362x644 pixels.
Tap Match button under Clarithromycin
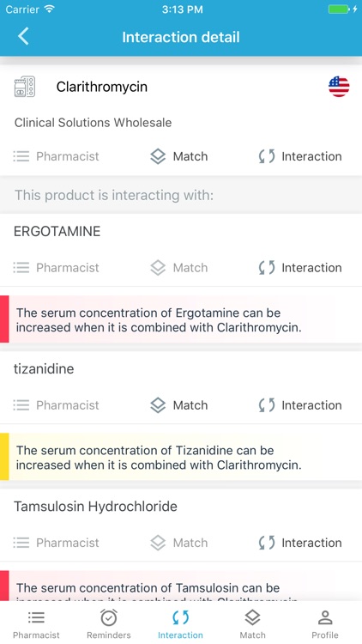[x=178, y=156]
